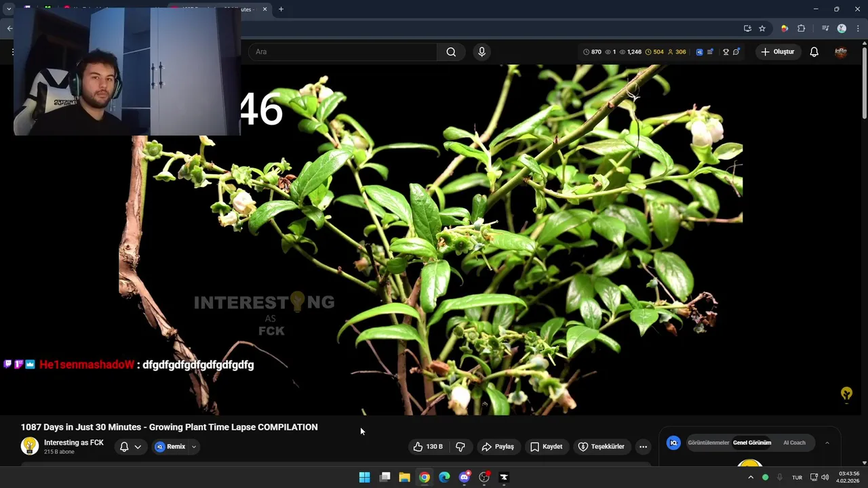Click the Oluştur create button
This screenshot has height=488, width=868.
point(778,52)
